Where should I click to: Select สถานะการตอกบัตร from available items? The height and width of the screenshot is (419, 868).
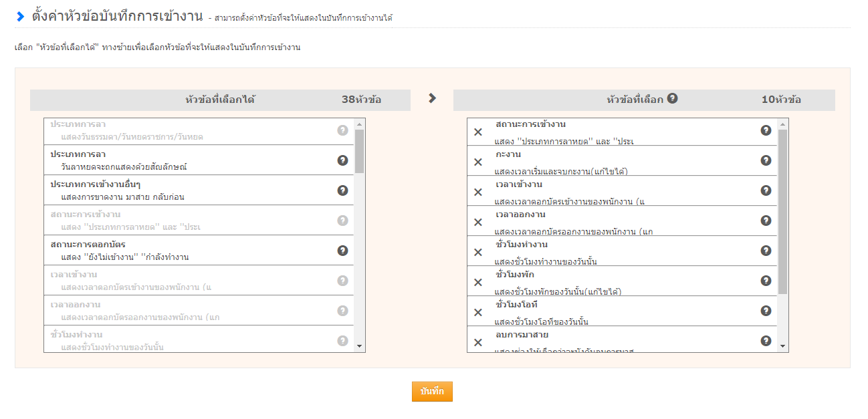[x=187, y=251]
